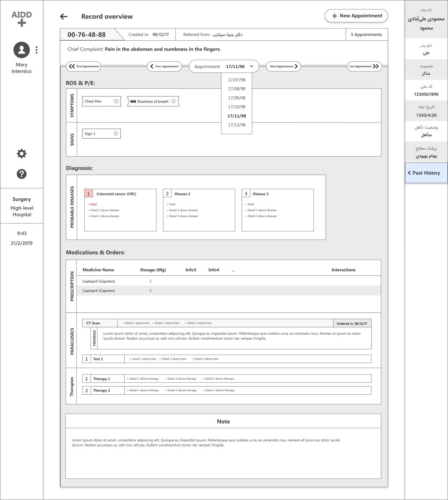Click the user name Mary Internico
The width and height of the screenshot is (448, 500).
coord(22,68)
